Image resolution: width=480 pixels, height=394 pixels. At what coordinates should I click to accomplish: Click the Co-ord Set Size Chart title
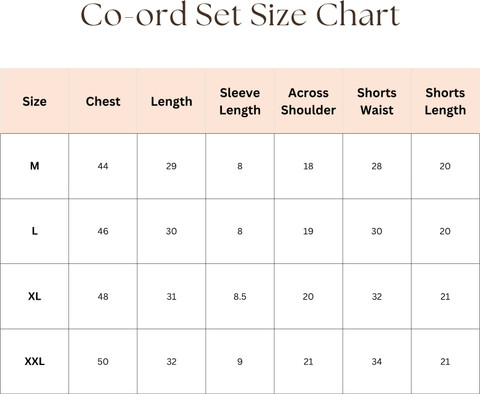click(x=240, y=15)
